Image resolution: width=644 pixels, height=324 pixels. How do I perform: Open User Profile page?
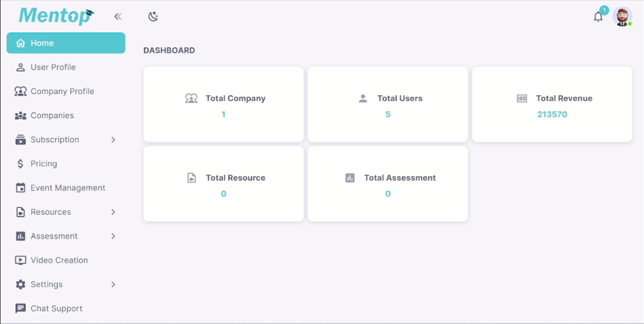tap(53, 67)
